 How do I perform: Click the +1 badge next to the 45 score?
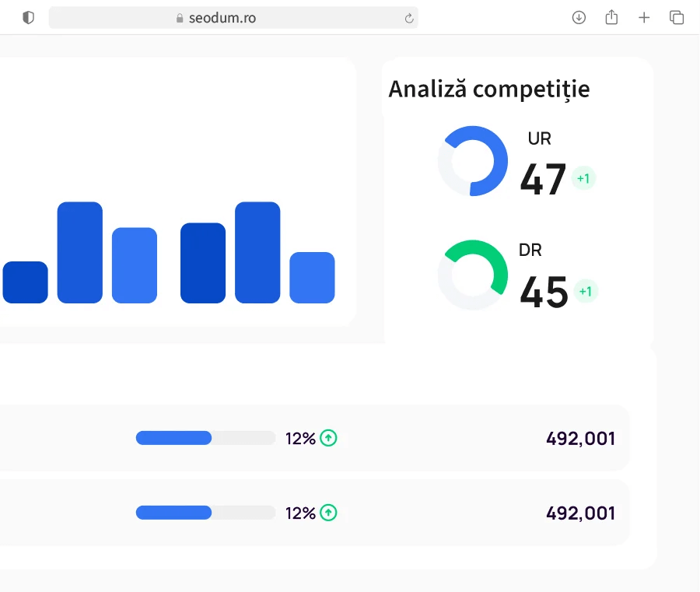[x=586, y=291]
